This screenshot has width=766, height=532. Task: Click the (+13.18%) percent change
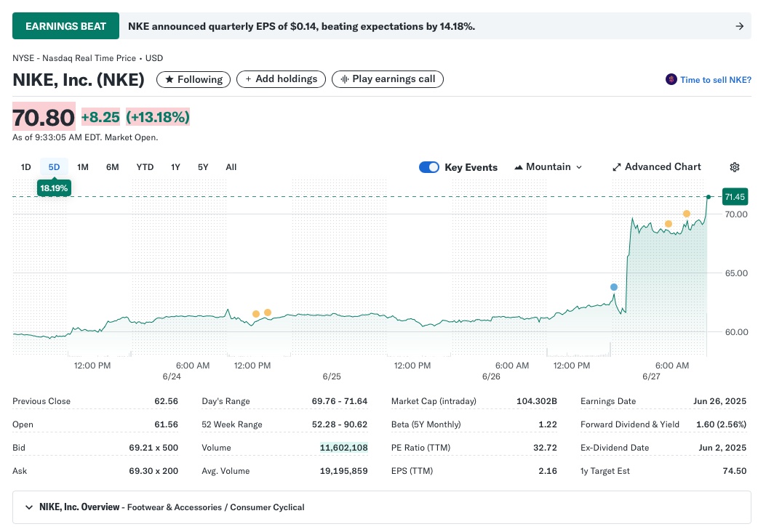click(x=157, y=117)
